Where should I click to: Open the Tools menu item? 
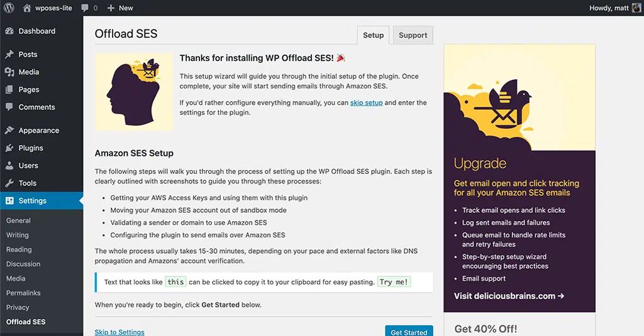pos(28,183)
